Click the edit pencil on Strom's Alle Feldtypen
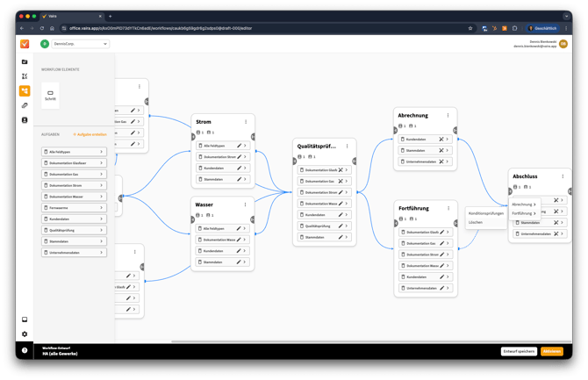Screen dimensions: 588x380 pos(239,146)
